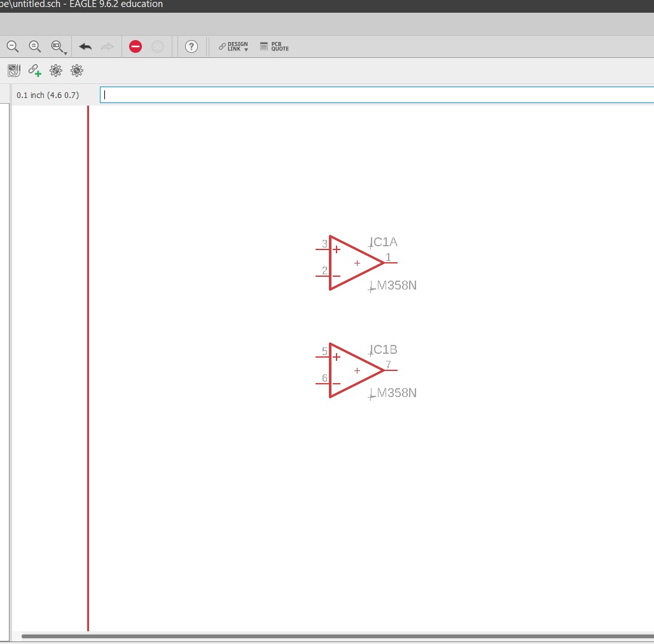Click the first gear simulation settings icon
The height and width of the screenshot is (644, 654).
pyautogui.click(x=56, y=71)
